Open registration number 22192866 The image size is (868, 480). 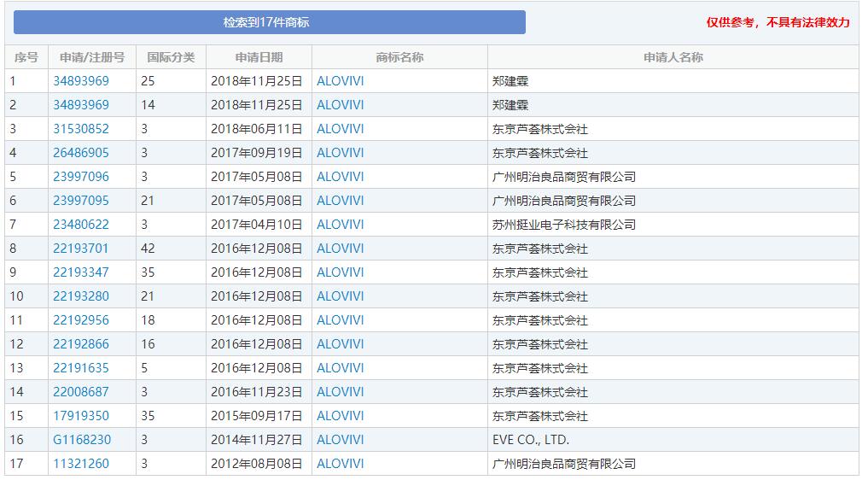pyautogui.click(x=81, y=343)
